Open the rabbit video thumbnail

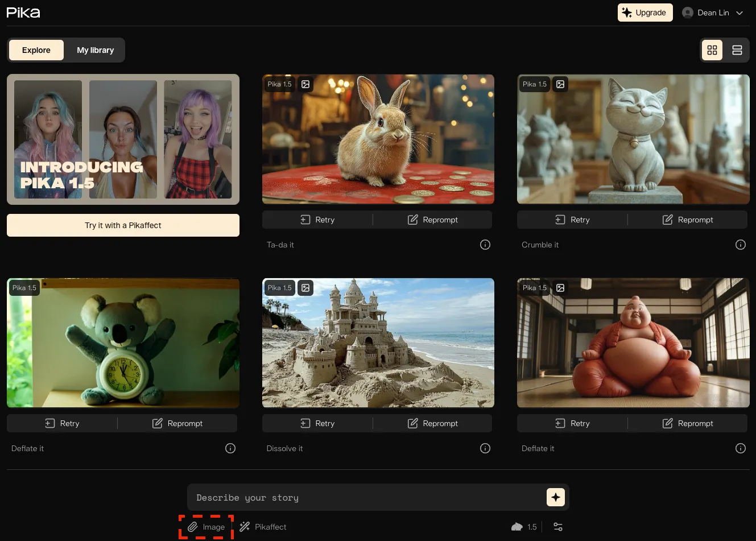[378, 139]
